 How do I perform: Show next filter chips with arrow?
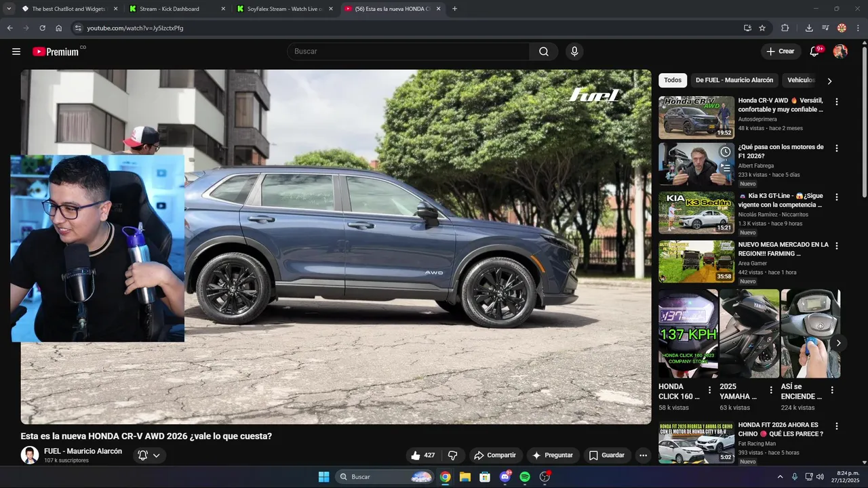(829, 81)
